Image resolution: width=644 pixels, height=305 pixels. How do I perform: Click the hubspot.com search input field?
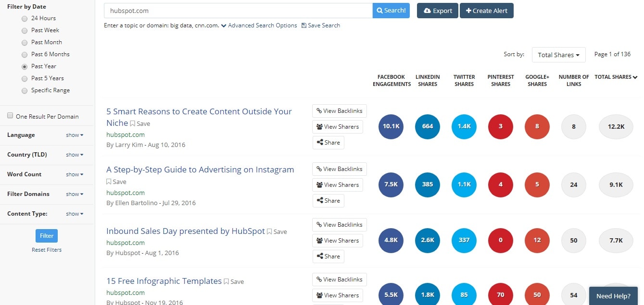tap(238, 11)
